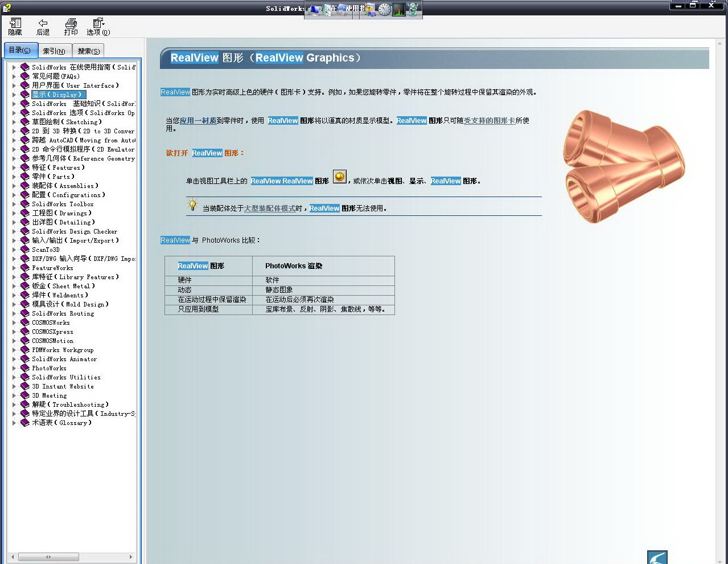The width and height of the screenshot is (728, 564).
Task: Switch to the 索引 (Index) tab
Action: 55,51
